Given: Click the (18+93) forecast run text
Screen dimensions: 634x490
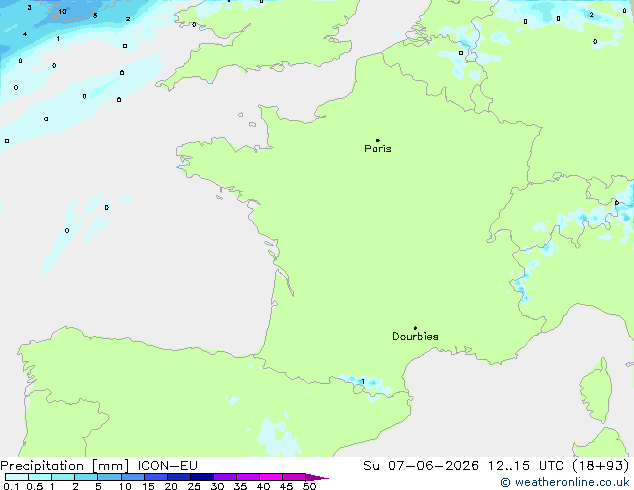Looking at the screenshot, I should click(x=601, y=466).
